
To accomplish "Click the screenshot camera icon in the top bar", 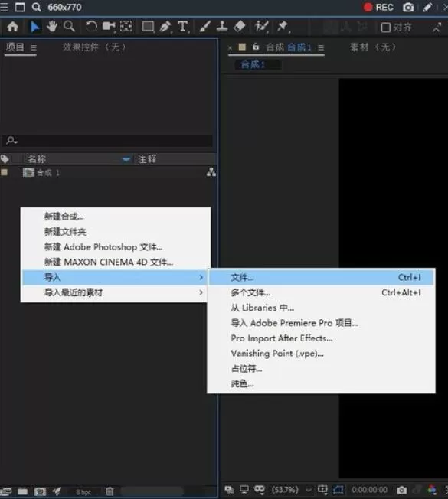I will (x=408, y=8).
